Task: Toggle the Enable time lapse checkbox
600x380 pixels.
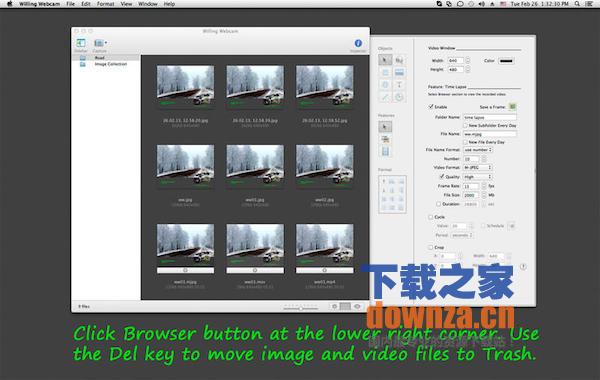Action: coord(431,106)
